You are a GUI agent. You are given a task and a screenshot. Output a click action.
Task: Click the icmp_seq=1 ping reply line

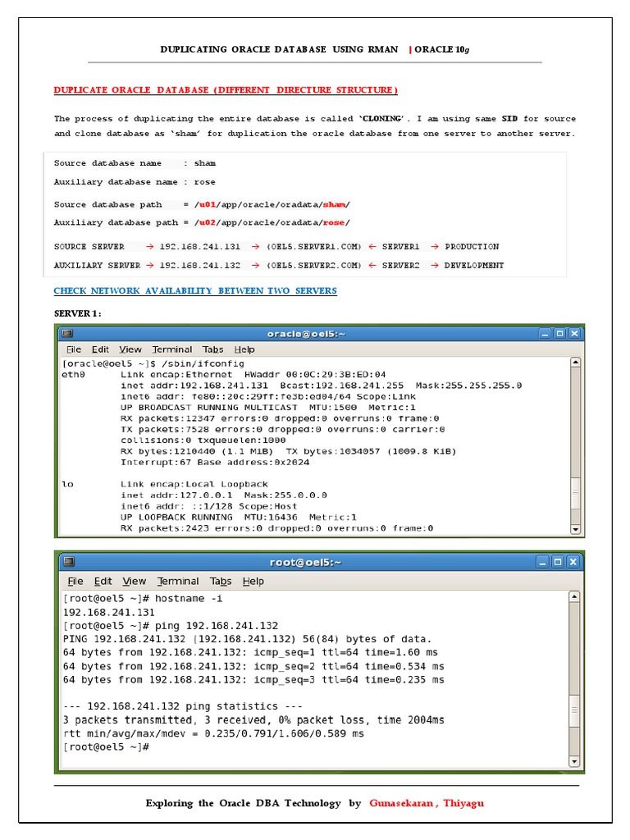pos(250,652)
